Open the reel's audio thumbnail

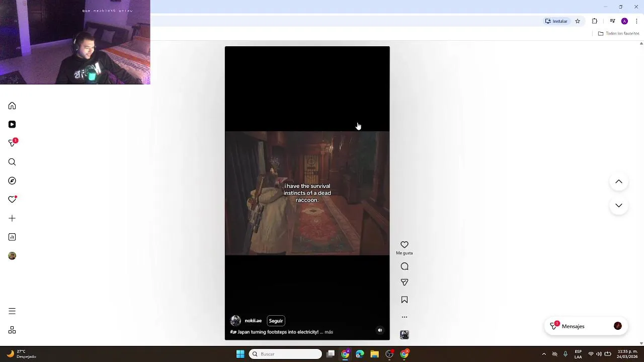tap(405, 335)
